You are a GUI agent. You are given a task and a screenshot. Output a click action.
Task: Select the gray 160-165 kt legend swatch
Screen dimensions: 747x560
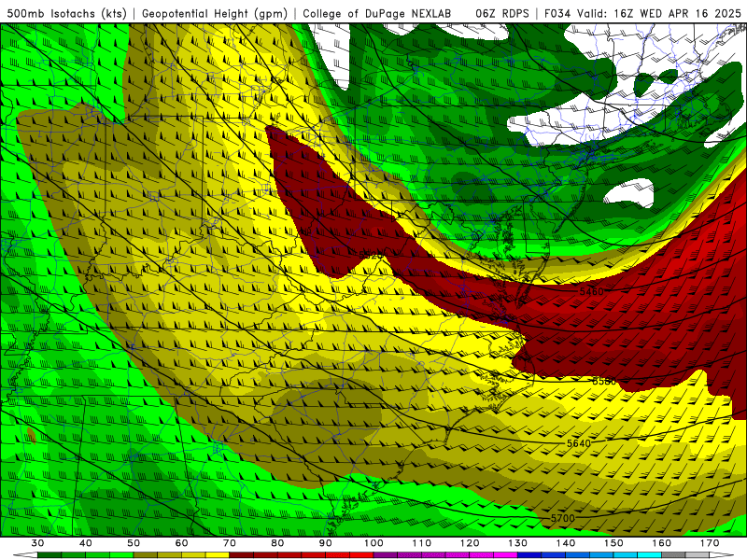click(673, 555)
